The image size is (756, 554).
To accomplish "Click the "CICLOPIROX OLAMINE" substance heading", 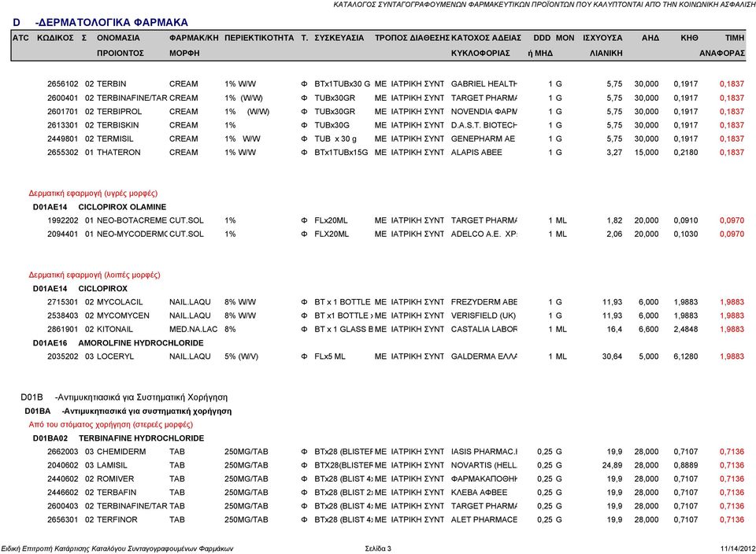I will 122,207.
